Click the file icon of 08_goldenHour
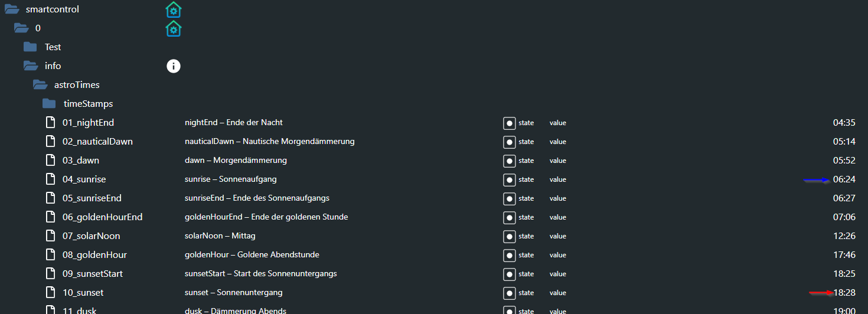The image size is (868, 314). [x=51, y=255]
